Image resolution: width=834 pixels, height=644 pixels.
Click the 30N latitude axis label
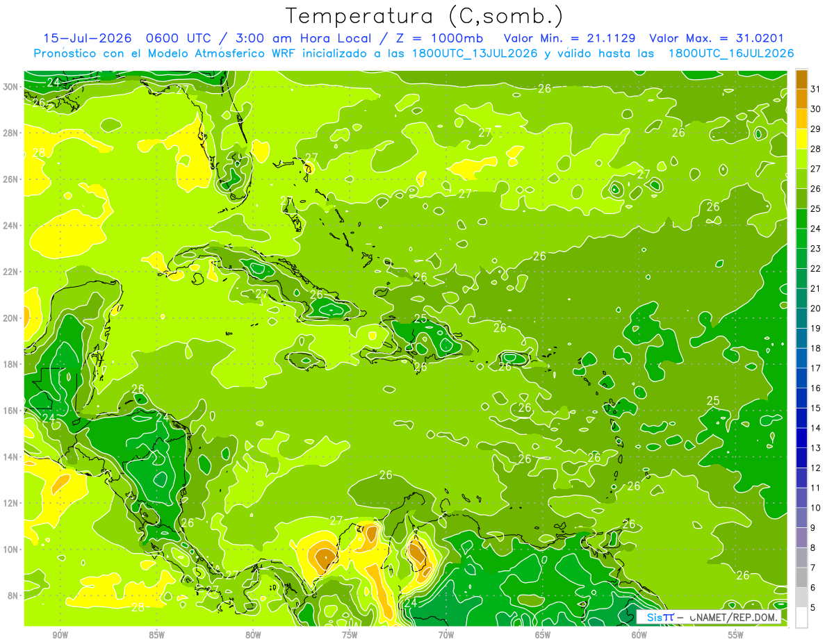tap(10, 86)
